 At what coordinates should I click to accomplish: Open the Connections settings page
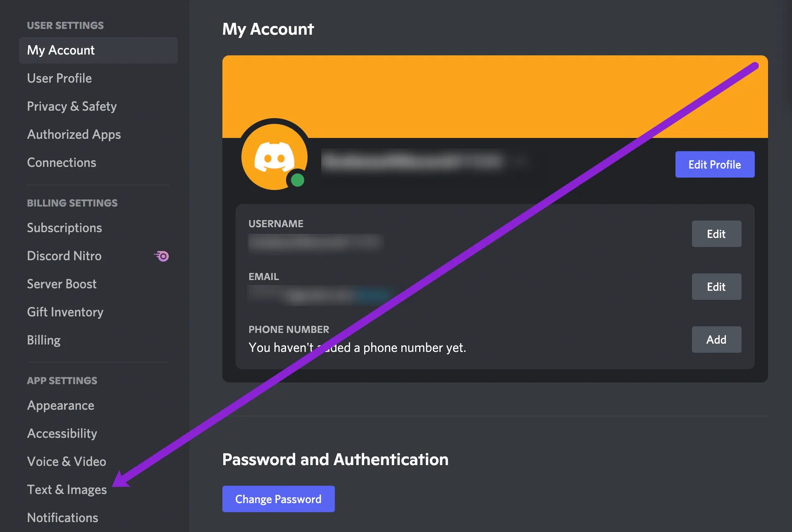click(x=62, y=163)
